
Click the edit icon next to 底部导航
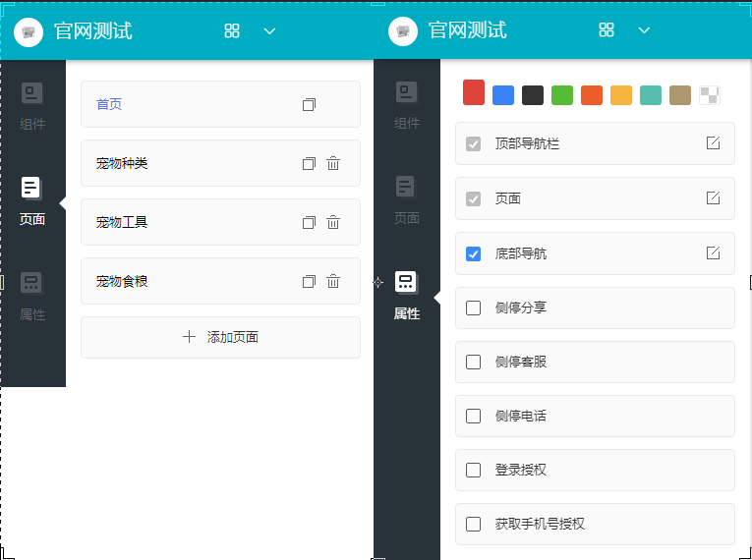(x=714, y=253)
